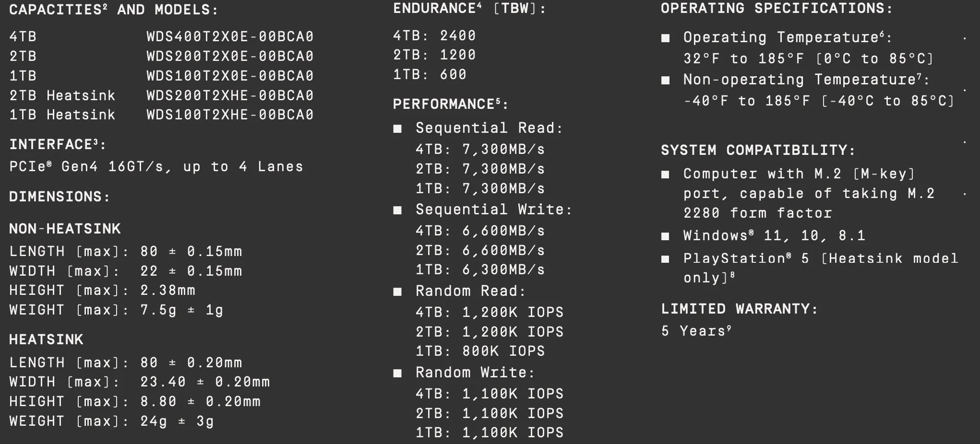Click the square bullet beside Sequential Write

coord(397,210)
